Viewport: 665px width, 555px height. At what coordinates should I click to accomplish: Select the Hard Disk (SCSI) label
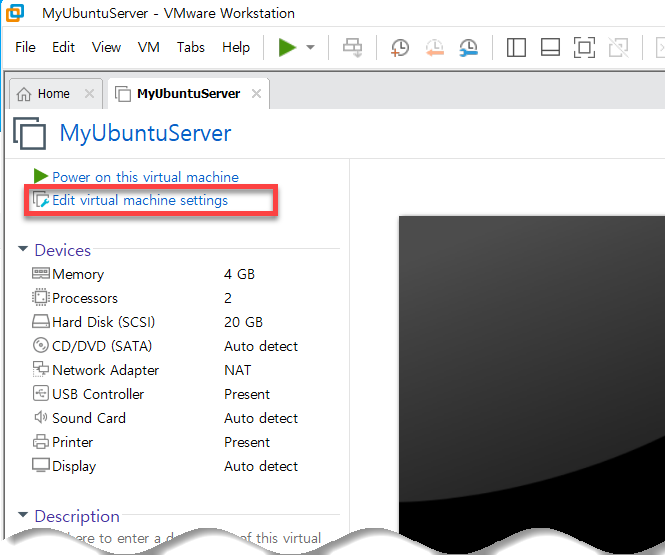tap(103, 322)
